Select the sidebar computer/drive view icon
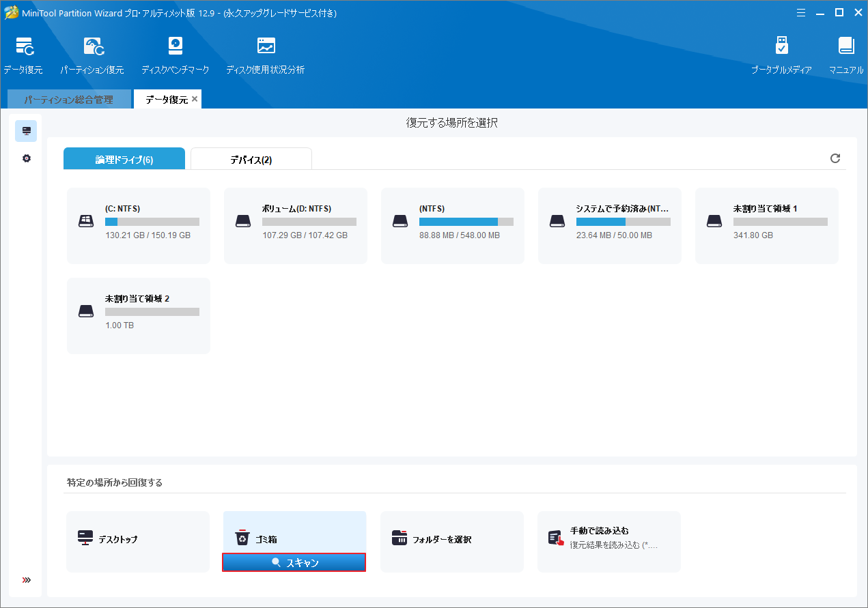 click(26, 130)
